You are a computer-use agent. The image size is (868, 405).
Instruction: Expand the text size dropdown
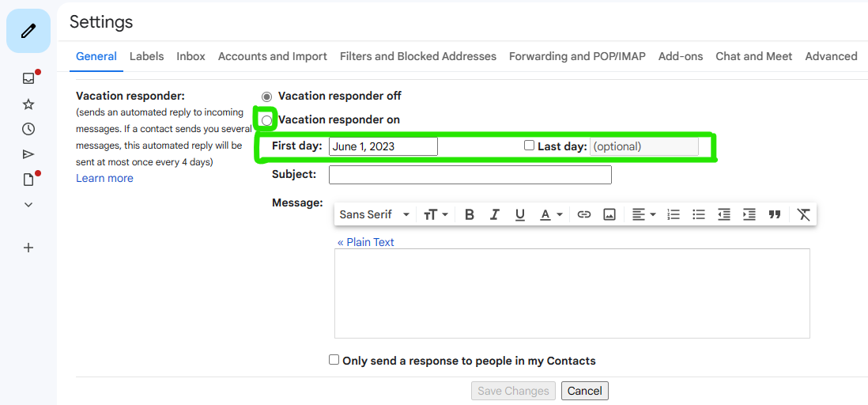(436, 214)
